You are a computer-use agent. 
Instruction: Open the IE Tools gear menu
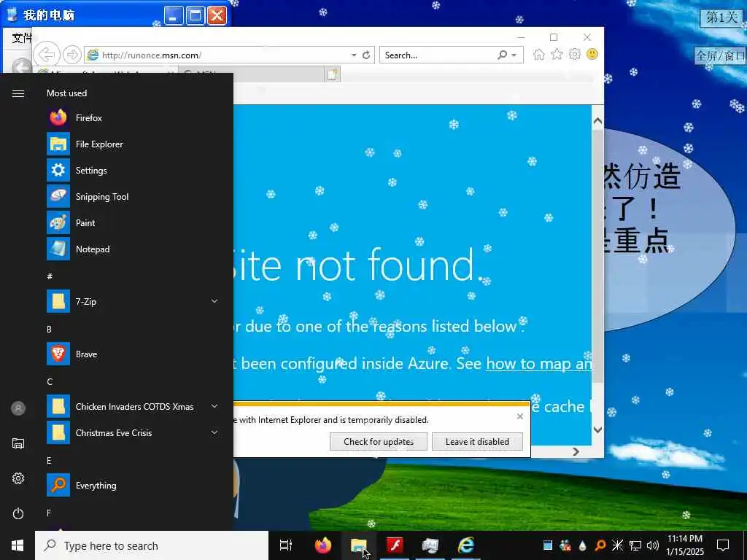(575, 54)
